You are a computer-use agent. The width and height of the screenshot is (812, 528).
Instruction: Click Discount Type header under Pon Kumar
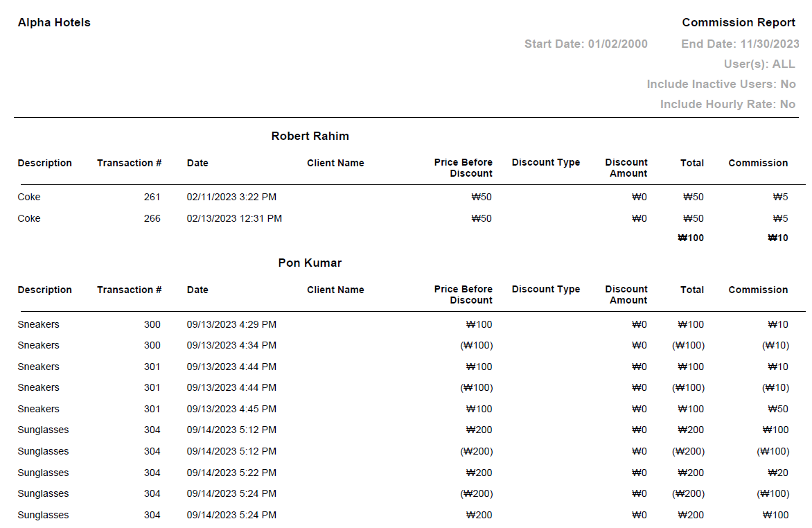(546, 289)
